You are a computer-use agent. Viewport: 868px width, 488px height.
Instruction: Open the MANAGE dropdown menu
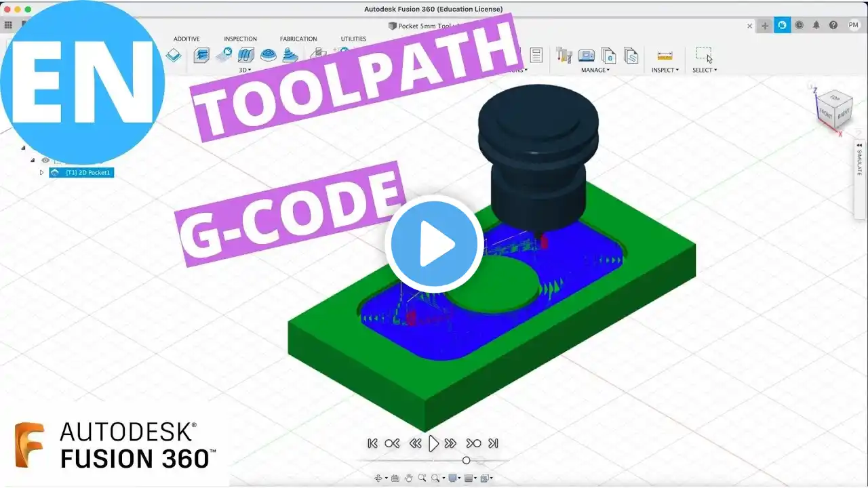595,70
